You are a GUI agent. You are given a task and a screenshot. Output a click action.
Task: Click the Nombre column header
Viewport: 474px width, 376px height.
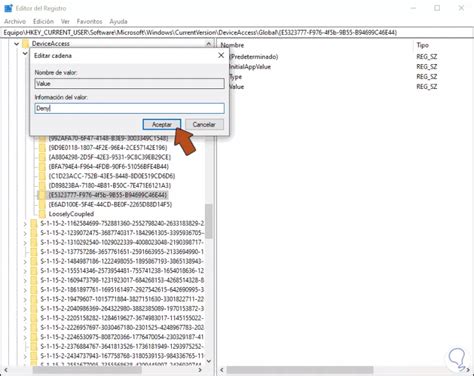click(232, 45)
